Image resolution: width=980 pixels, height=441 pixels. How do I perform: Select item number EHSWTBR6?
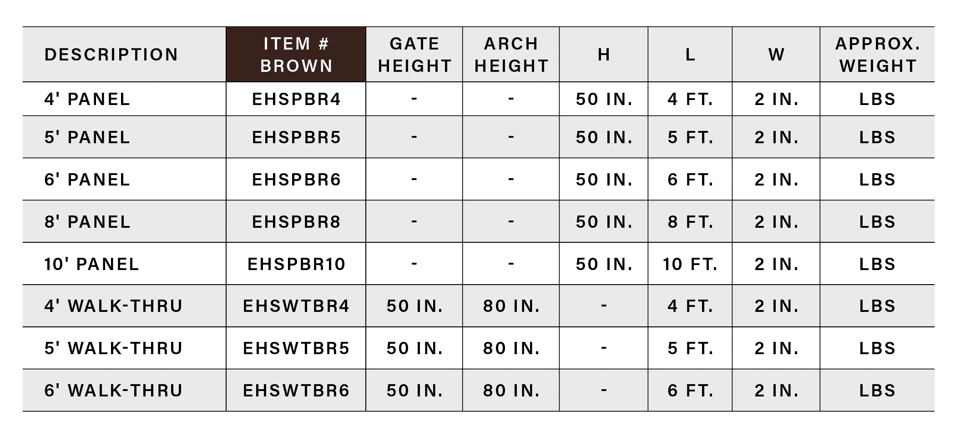[x=296, y=391]
